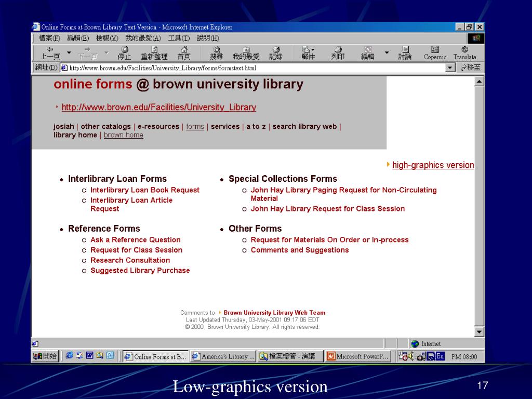Open John Hay Library Paging Request link
The height and width of the screenshot is (399, 532).
pyautogui.click(x=343, y=194)
